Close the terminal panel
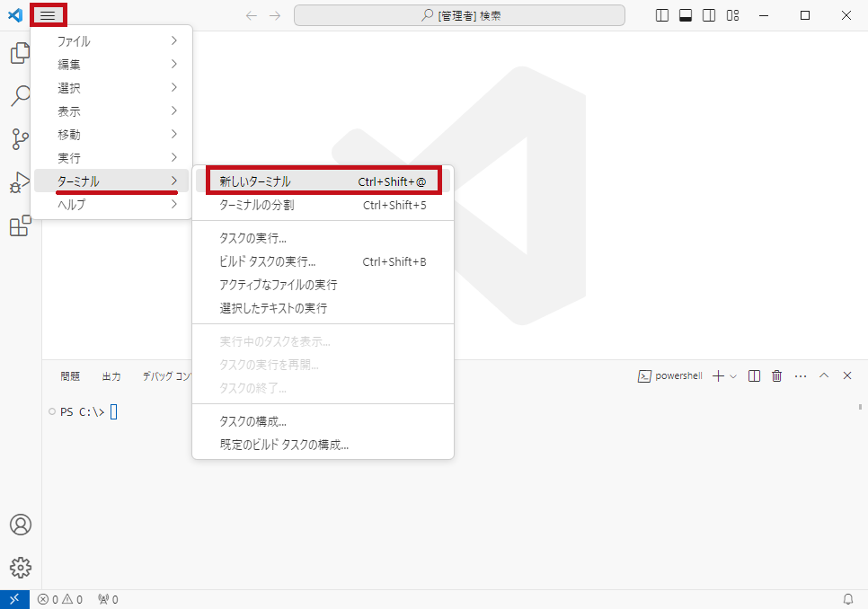This screenshot has width=868, height=609. [847, 375]
